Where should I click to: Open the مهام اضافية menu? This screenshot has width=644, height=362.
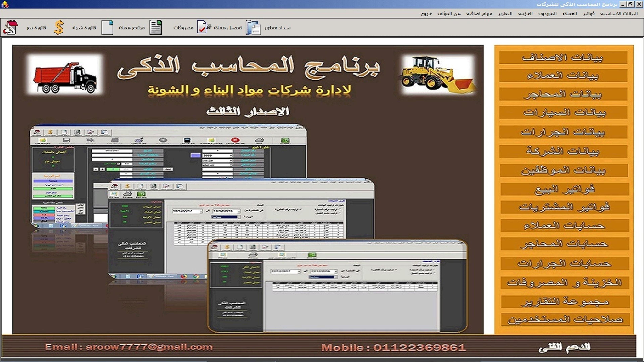coord(479,14)
